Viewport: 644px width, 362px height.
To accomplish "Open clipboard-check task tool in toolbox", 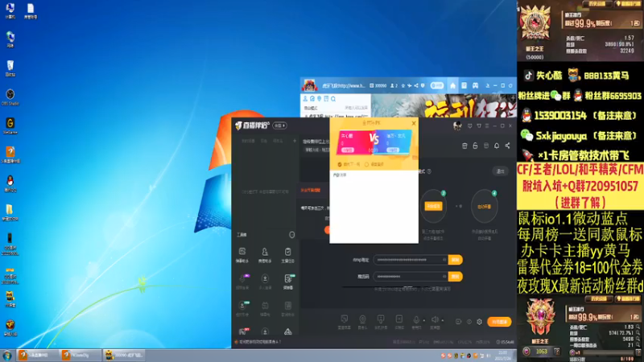I will (x=288, y=254).
